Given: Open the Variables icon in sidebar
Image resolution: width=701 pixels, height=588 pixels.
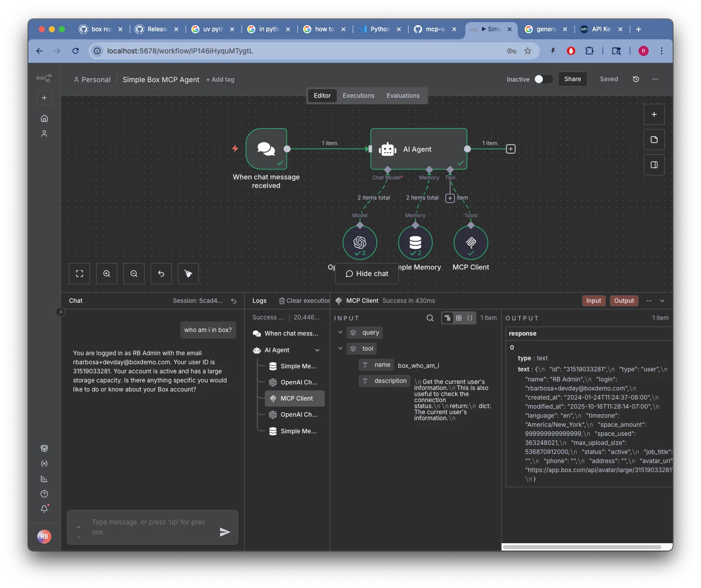Looking at the screenshot, I should pyautogui.click(x=44, y=464).
